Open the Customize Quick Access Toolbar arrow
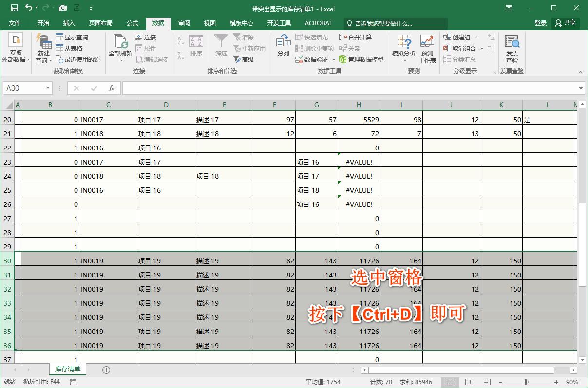Viewport: 588px width, 388px height. click(91, 8)
